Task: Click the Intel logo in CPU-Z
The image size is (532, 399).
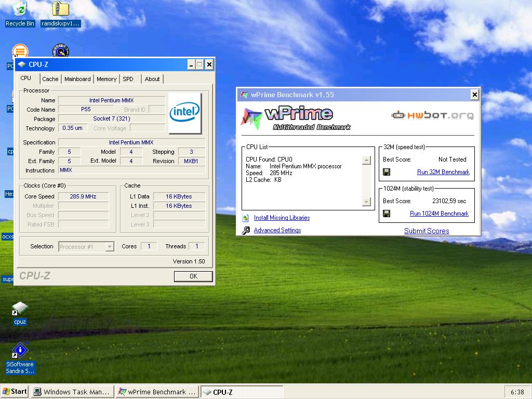Action: click(x=184, y=112)
